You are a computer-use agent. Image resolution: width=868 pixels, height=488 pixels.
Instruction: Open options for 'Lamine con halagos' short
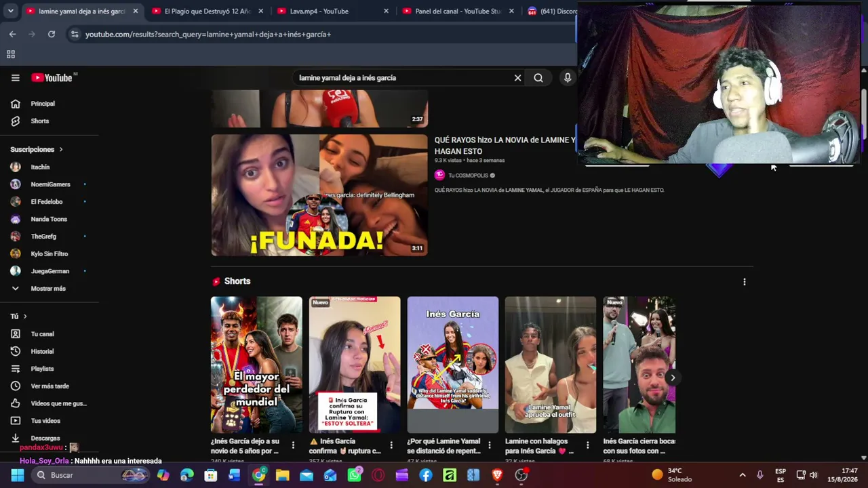point(587,445)
